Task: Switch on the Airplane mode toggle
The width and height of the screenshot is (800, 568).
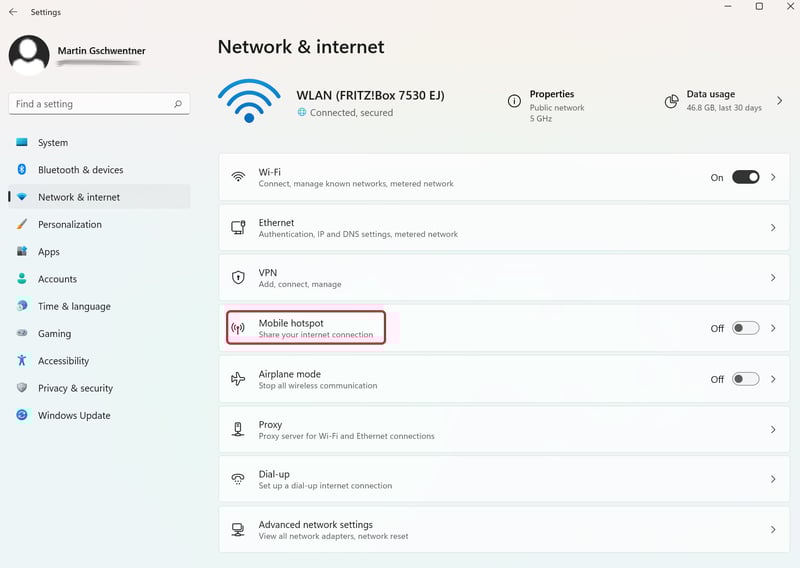Action: [745, 379]
